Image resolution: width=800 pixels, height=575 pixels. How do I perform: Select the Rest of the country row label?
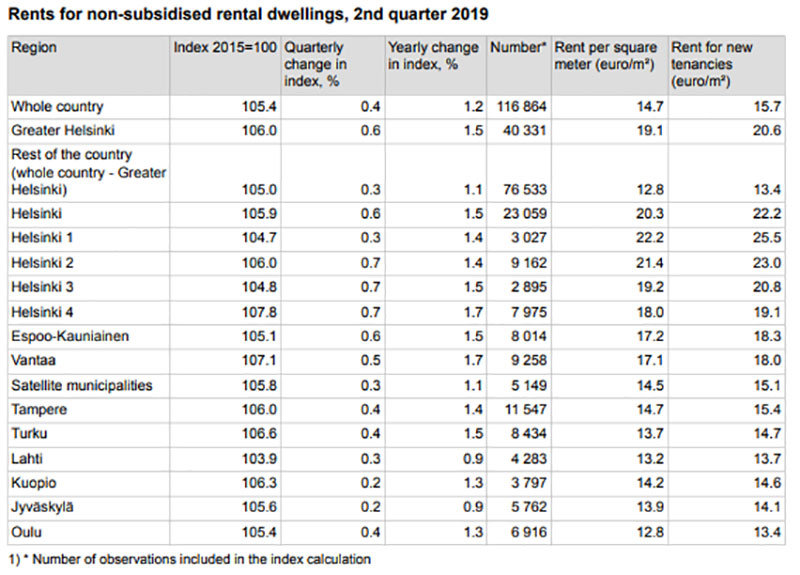pos(85,172)
